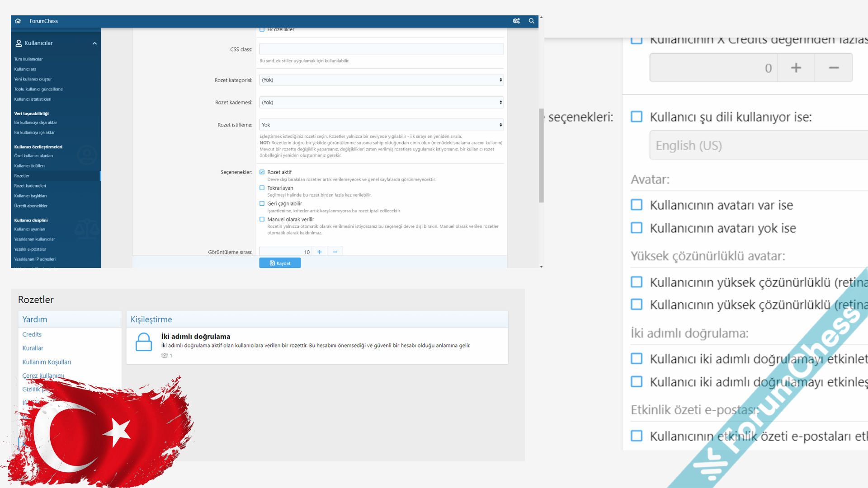Screen dimensions: 868x488
Task: Click the search magnifier icon
Action: point(532,21)
